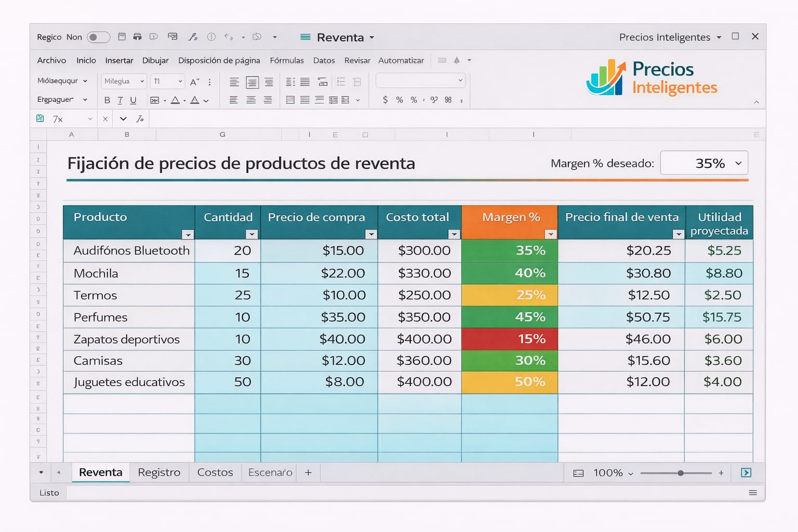Viewport: 798px width, 532px height.
Task: Adjust the zoom slider handle
Action: click(681, 473)
